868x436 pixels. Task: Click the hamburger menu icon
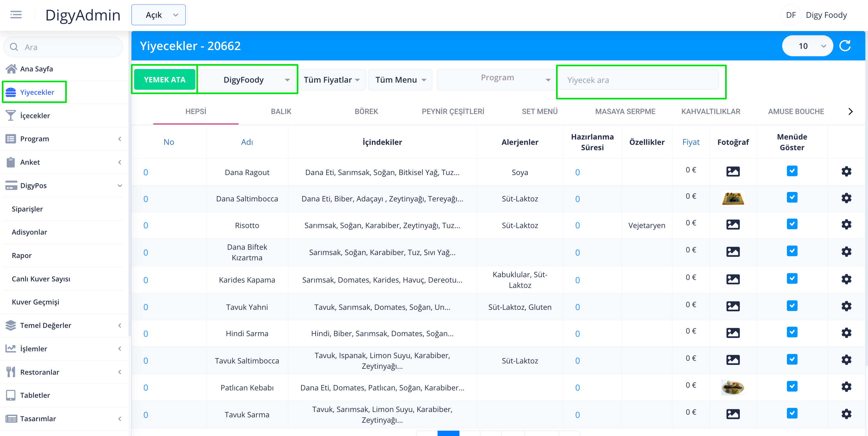(x=16, y=15)
